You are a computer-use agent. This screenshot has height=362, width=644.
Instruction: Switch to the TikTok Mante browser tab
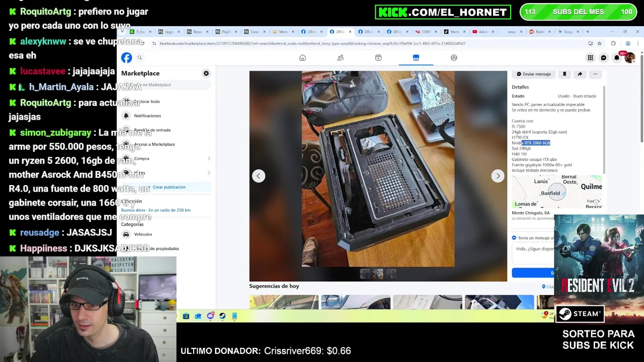[x=454, y=32]
